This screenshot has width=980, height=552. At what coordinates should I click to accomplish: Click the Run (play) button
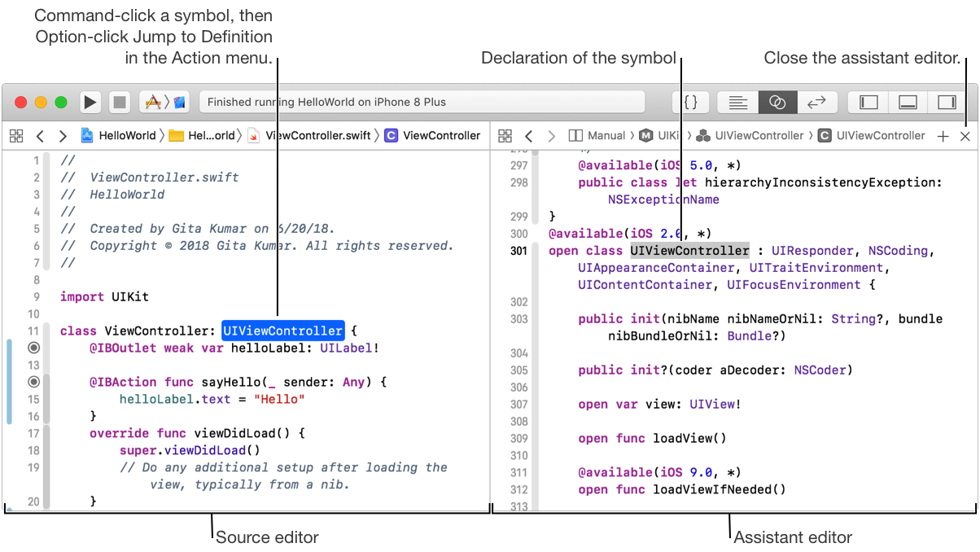tap(90, 103)
